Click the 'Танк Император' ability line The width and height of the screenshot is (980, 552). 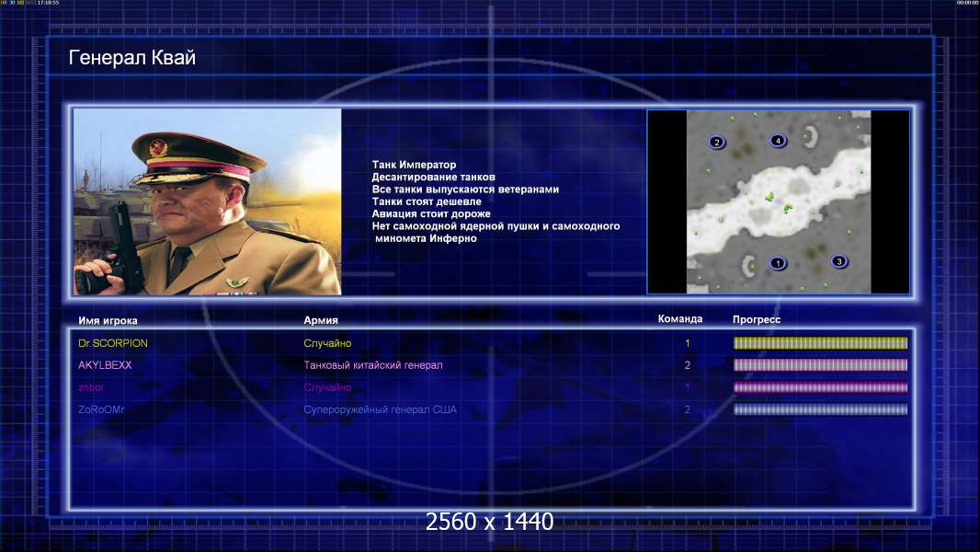coord(414,165)
